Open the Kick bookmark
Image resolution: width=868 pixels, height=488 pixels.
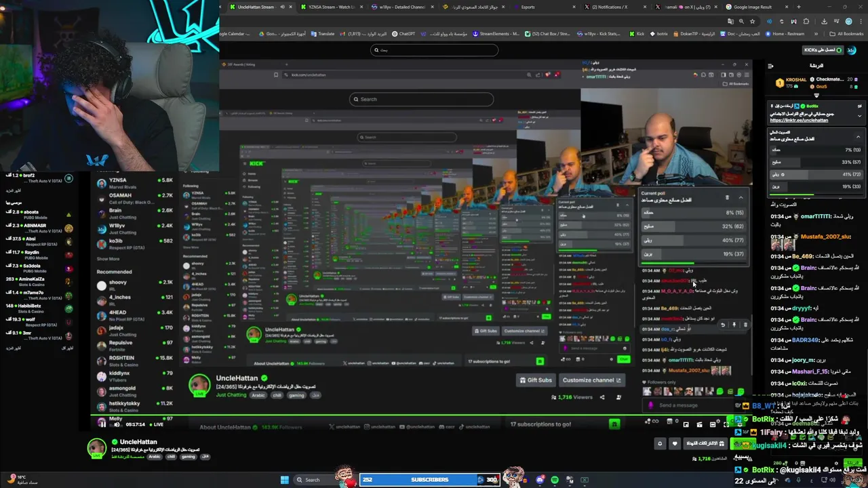tap(637, 33)
